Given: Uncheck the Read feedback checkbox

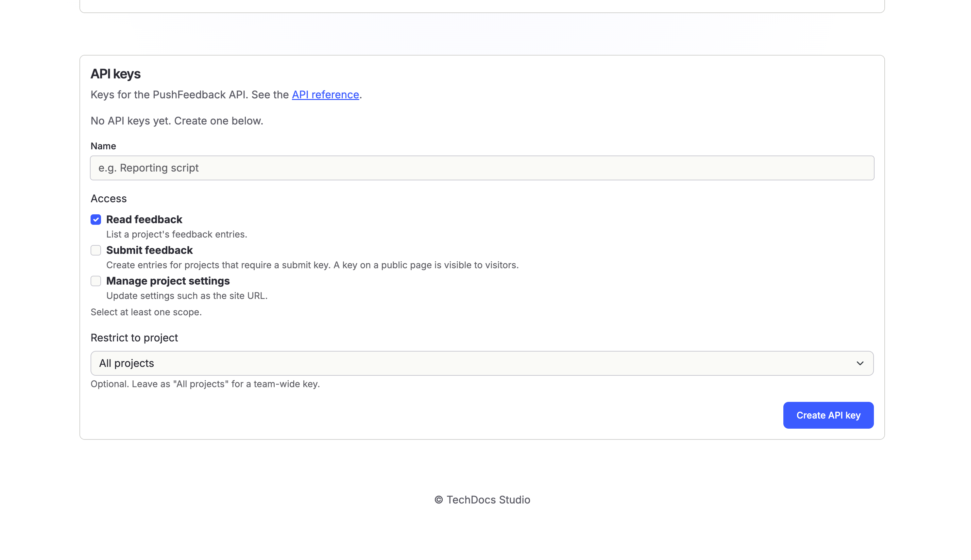Looking at the screenshot, I should (x=96, y=220).
